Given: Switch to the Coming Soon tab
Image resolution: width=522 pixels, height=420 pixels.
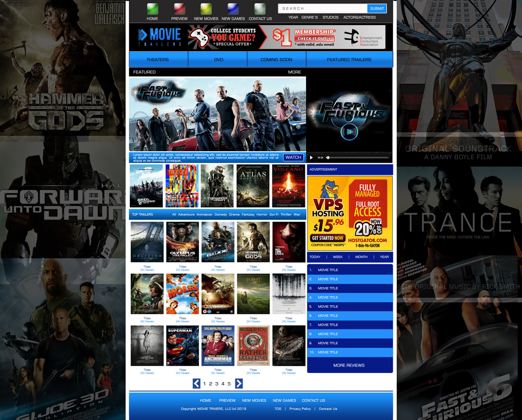Looking at the screenshot, I should click(x=277, y=59).
